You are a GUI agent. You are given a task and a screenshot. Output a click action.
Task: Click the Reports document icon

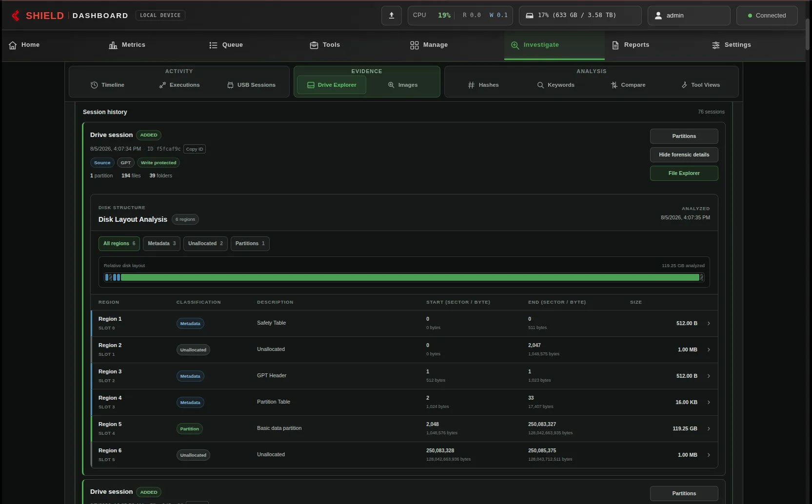615,45
